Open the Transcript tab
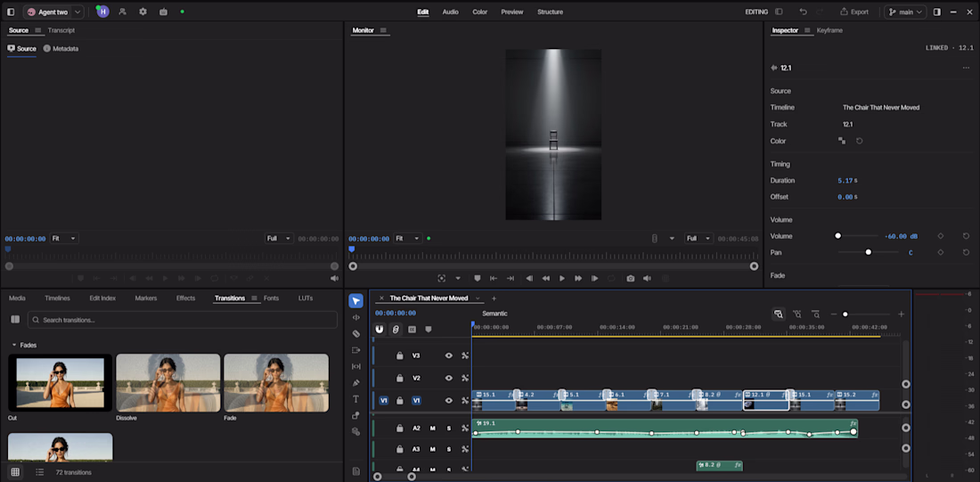Viewport: 980px width, 482px height. pyautogui.click(x=61, y=30)
